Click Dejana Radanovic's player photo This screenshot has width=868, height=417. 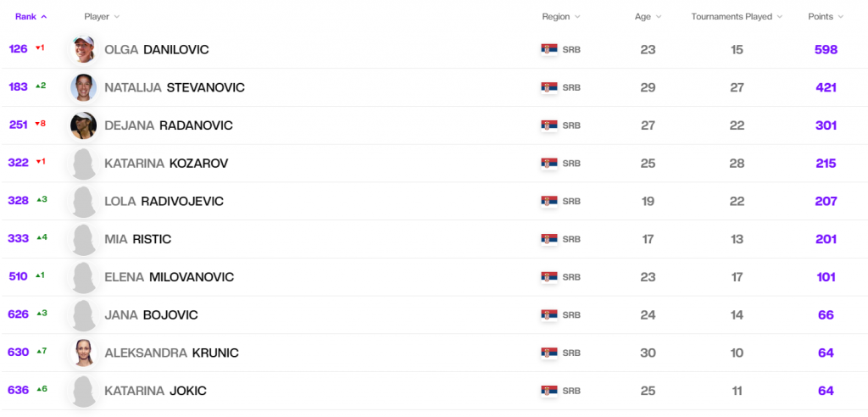(x=84, y=125)
